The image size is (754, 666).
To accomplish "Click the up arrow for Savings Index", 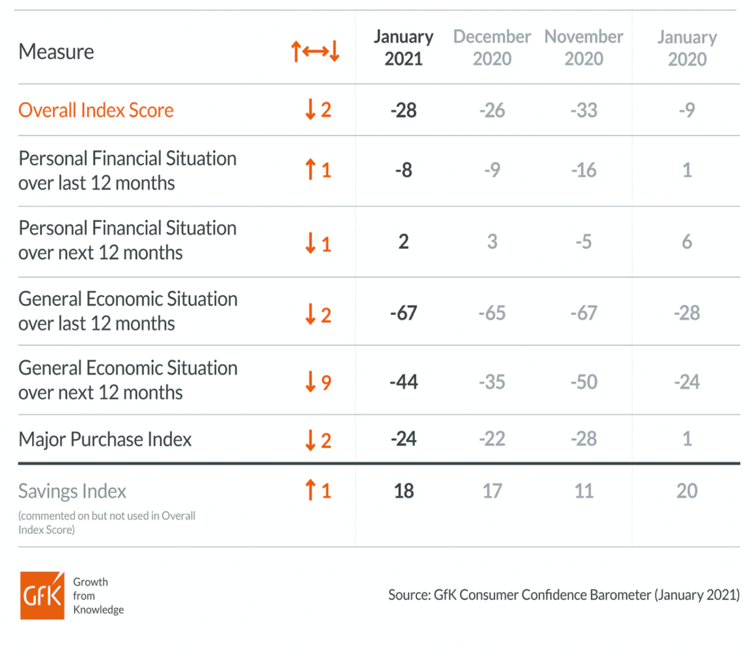I will pos(311,491).
